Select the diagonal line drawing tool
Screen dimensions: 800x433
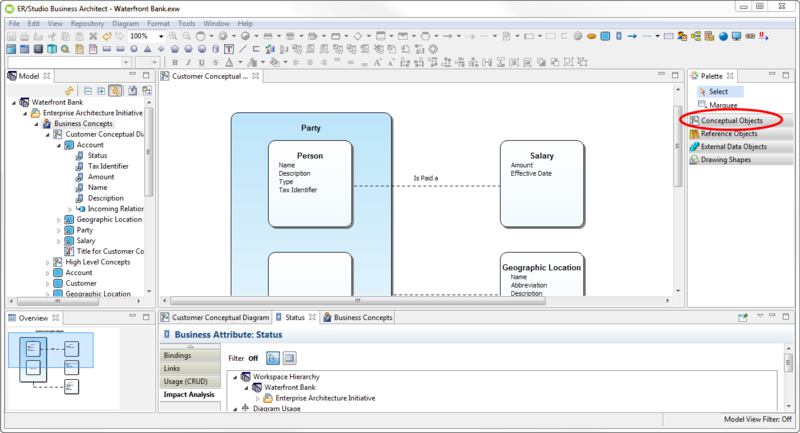pyautogui.click(x=243, y=49)
